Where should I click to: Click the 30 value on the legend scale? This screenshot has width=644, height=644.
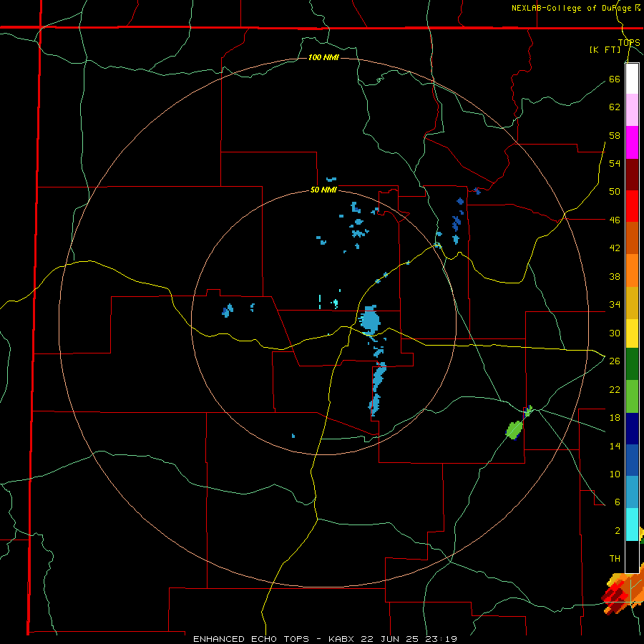click(615, 333)
